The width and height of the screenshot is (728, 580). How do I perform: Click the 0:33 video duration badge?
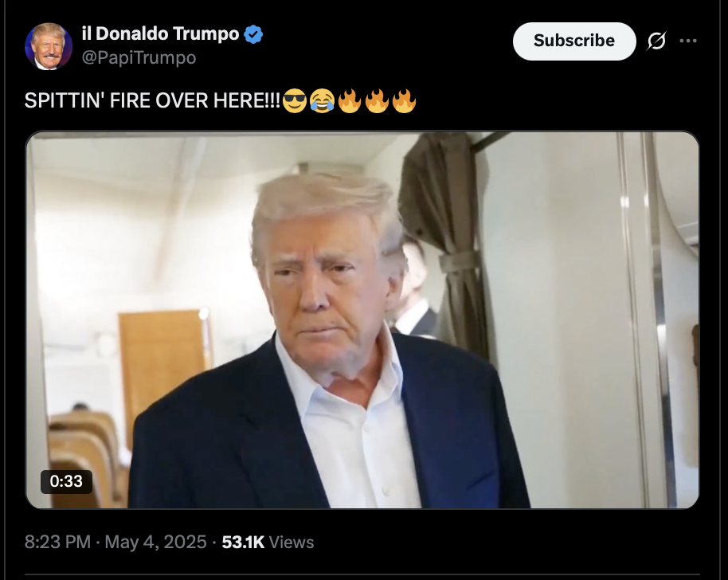[x=66, y=481]
